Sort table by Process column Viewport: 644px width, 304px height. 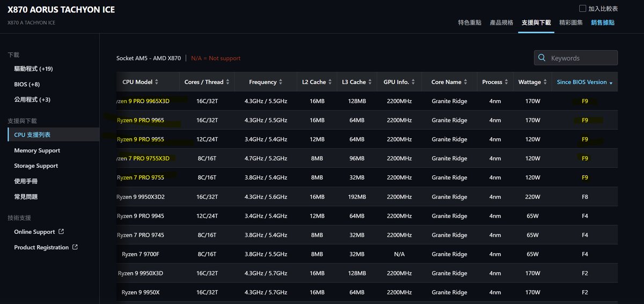pos(495,82)
